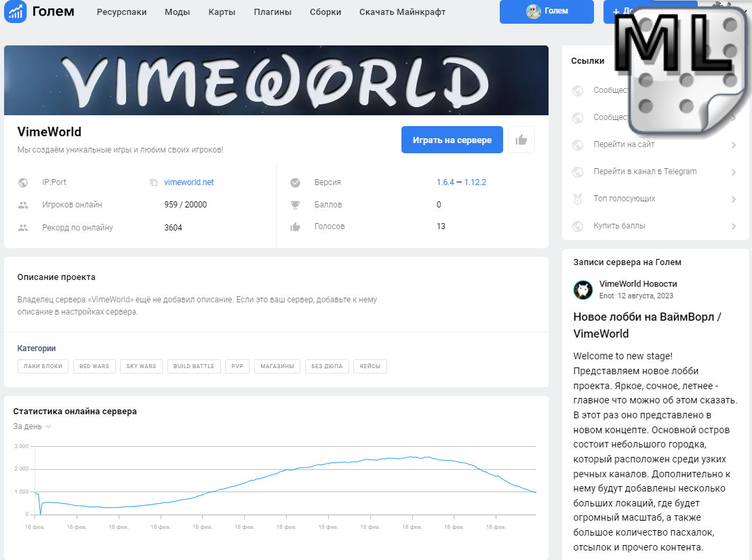This screenshot has height=560, width=752.
Task: Click version 1.12.2 link
Action: pos(475,182)
